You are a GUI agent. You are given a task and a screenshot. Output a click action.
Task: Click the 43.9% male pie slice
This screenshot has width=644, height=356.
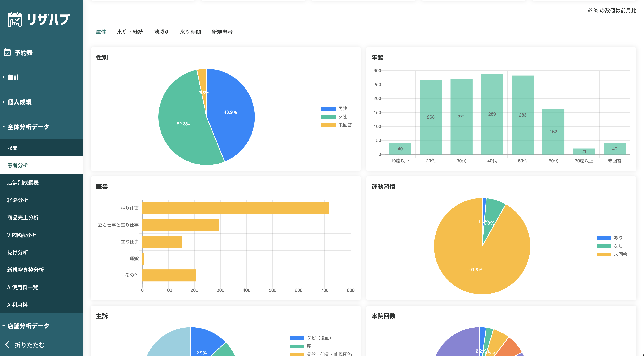(x=230, y=112)
